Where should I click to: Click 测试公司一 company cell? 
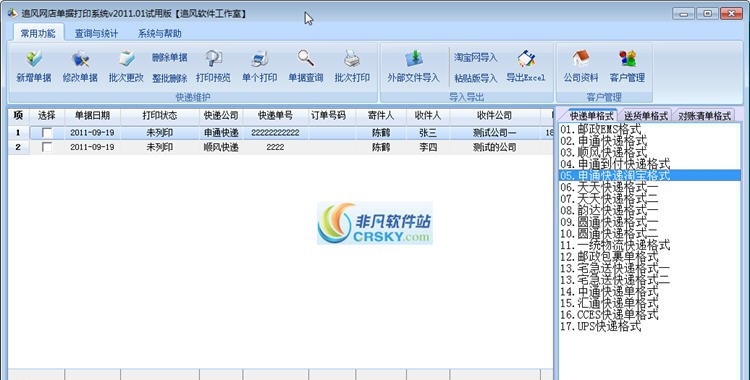click(495, 133)
